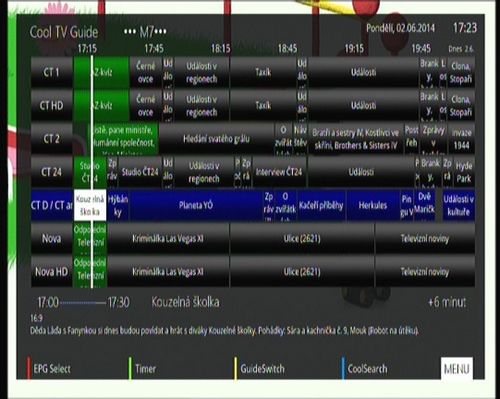Screen dimensions: 500x399
Task: Select the Nova HD channel
Action: click(x=52, y=272)
